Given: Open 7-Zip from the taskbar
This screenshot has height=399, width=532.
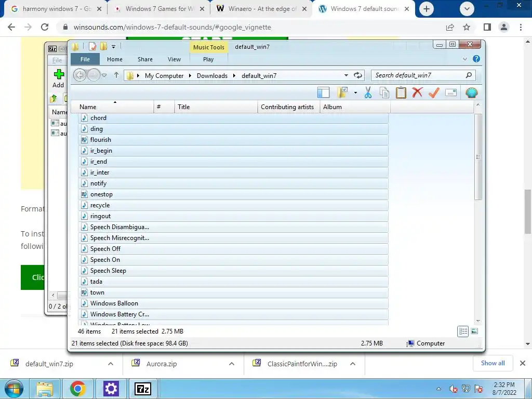Looking at the screenshot, I should [x=143, y=389].
